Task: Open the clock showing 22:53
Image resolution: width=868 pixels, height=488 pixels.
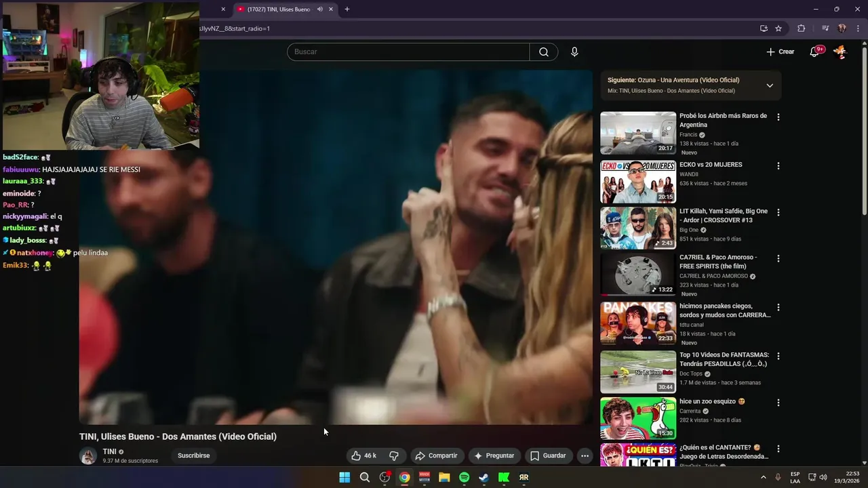Action: pyautogui.click(x=847, y=477)
